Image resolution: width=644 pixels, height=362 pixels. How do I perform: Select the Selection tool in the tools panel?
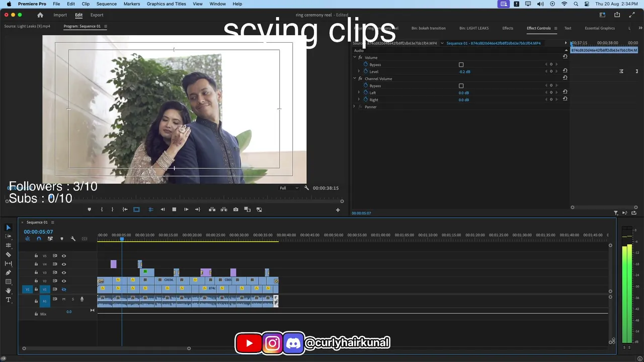(8, 228)
